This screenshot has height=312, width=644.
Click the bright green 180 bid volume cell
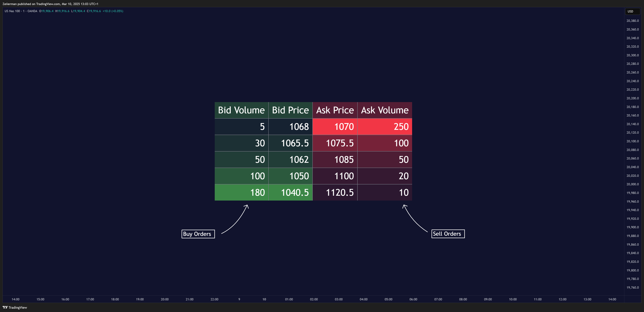point(241,192)
